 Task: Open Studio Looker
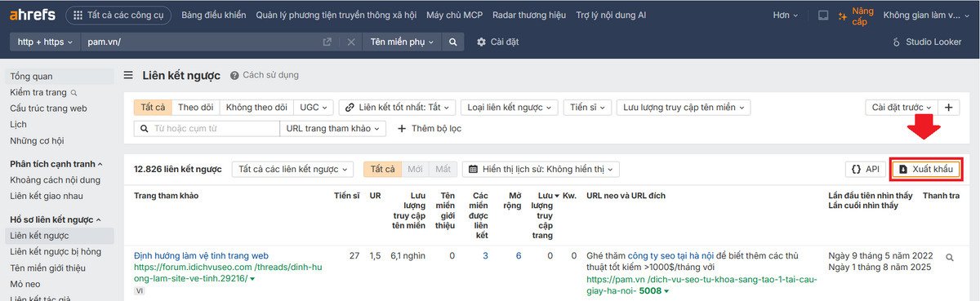pos(928,42)
